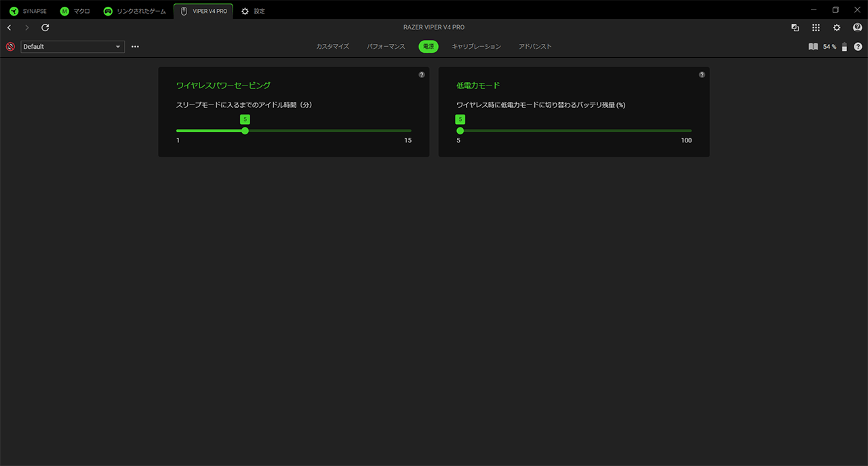Click the low power battery threshold slider handle
The image size is (868, 466).
point(460,131)
